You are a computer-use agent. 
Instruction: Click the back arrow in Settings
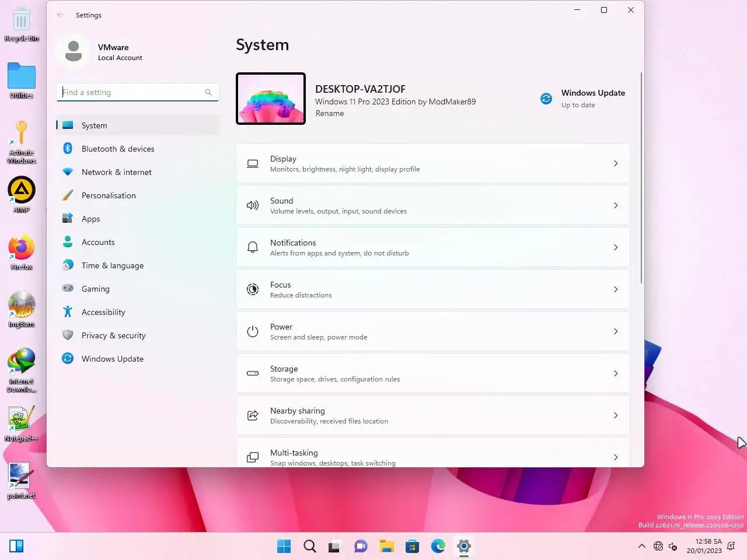(x=61, y=15)
